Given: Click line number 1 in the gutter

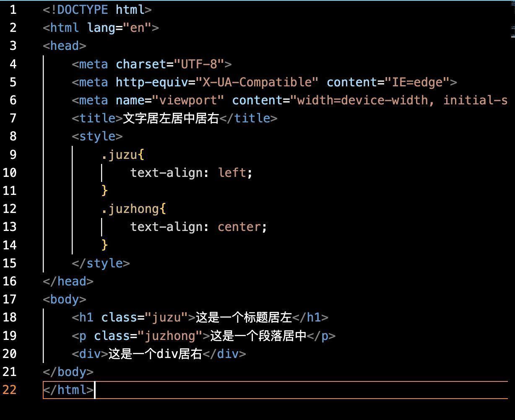Looking at the screenshot, I should [13, 10].
